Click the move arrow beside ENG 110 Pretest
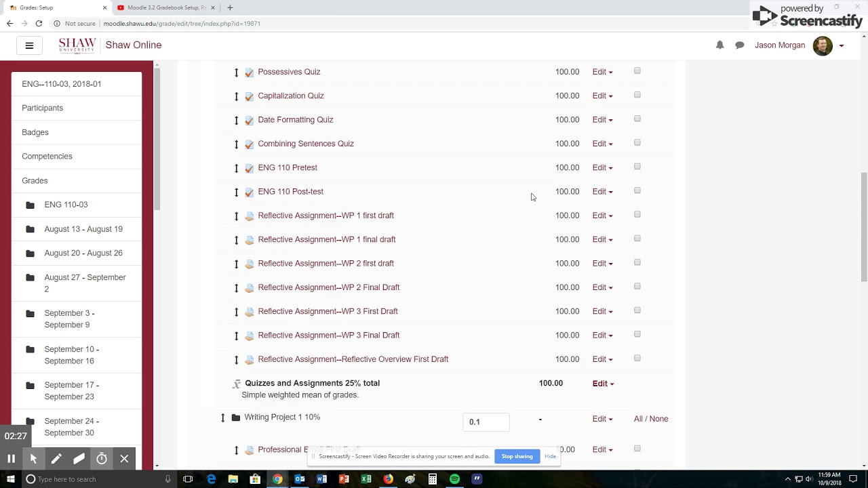The image size is (868, 488). (237, 168)
